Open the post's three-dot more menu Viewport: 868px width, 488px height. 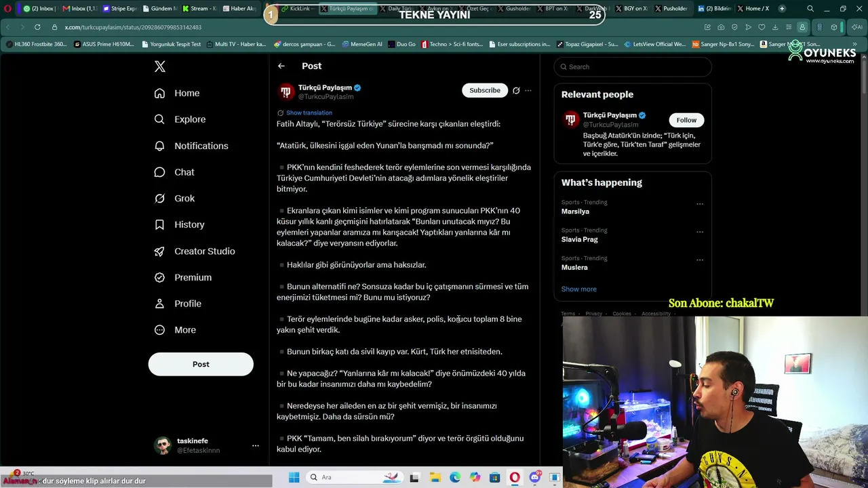pos(528,90)
